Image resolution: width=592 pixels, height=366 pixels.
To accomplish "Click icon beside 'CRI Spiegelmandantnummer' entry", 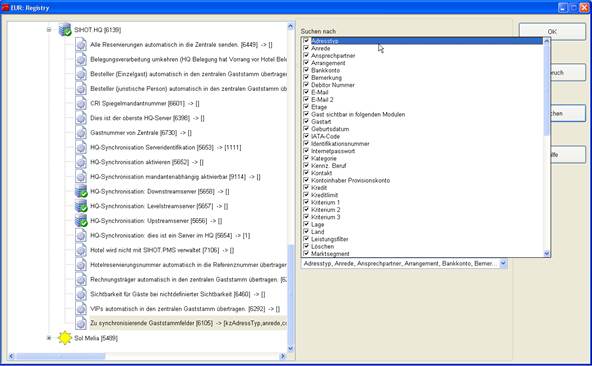I will [x=81, y=103].
